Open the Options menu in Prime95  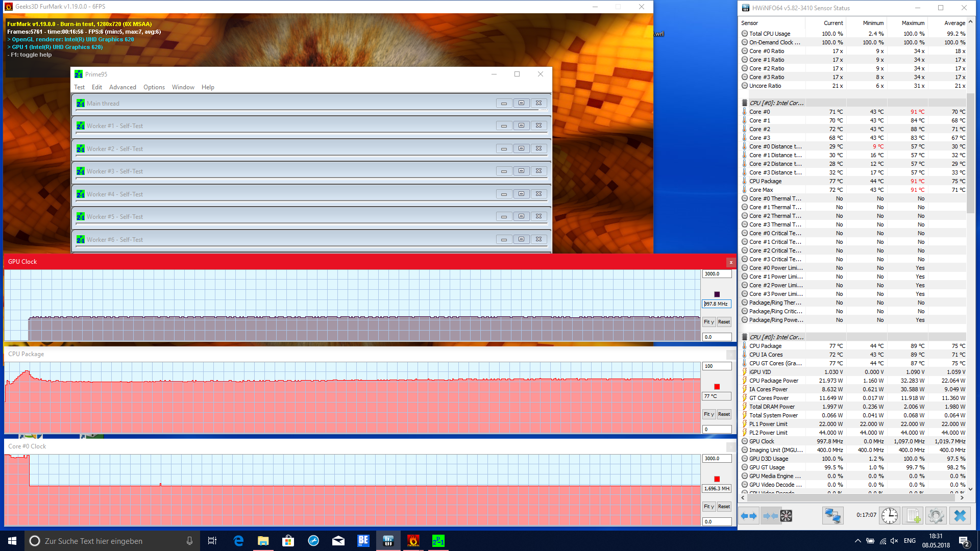(154, 87)
